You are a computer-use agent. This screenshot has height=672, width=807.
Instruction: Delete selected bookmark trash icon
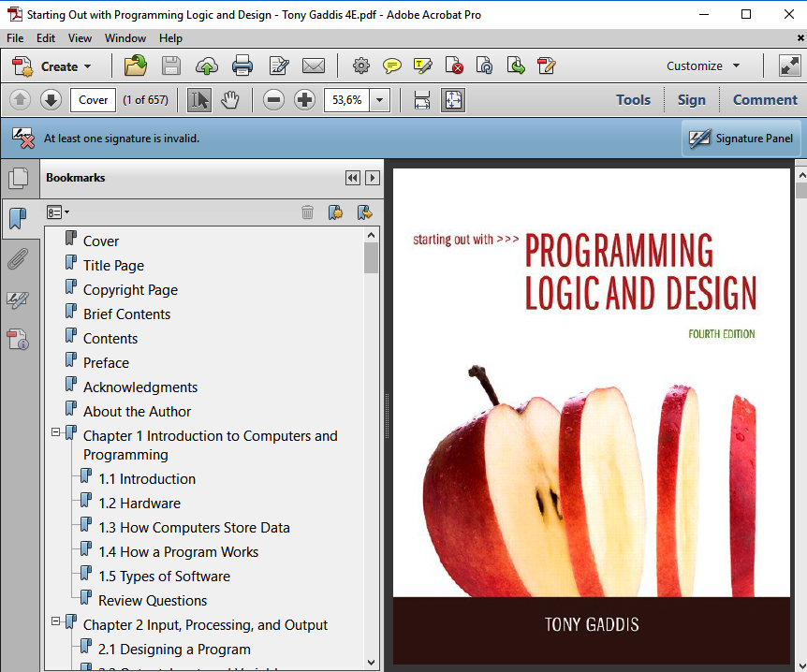(x=307, y=212)
